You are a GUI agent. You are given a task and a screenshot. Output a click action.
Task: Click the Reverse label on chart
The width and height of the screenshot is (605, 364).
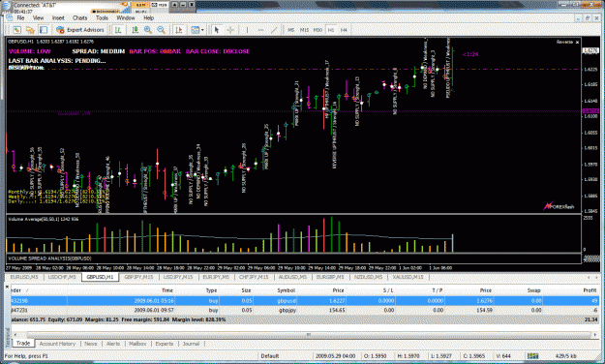coord(564,42)
